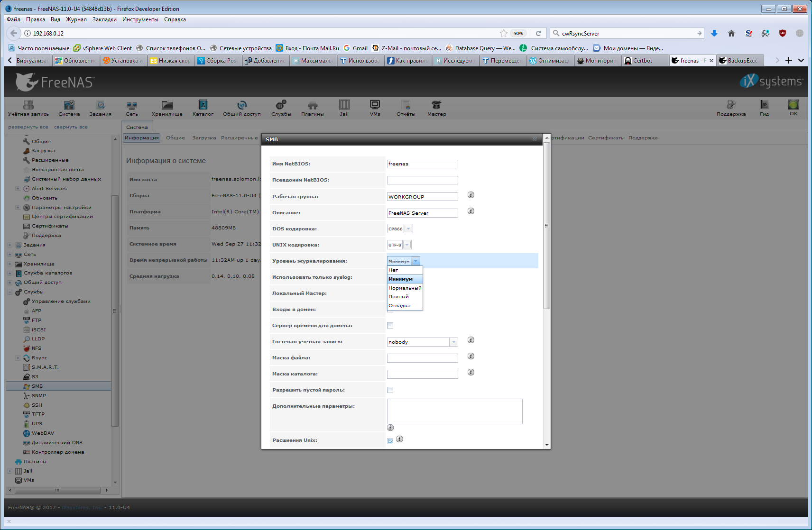Select Полный logging level option

[405, 297]
